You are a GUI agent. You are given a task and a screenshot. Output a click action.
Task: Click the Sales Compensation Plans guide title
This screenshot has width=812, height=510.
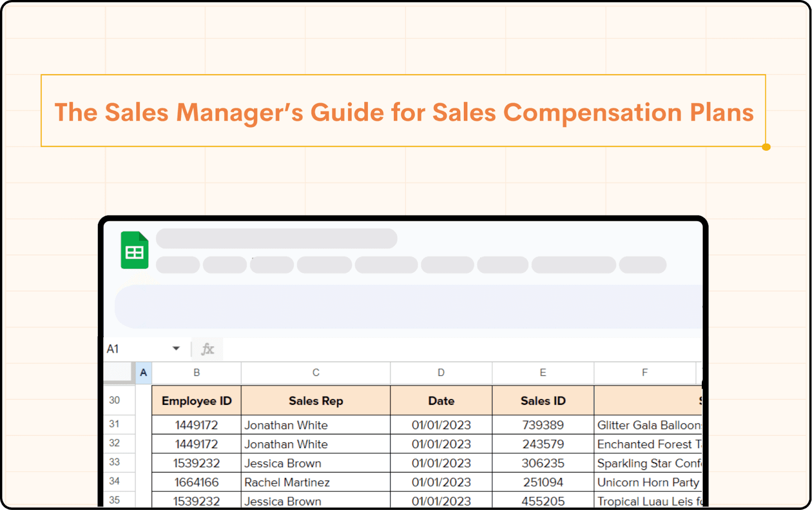pos(404,112)
